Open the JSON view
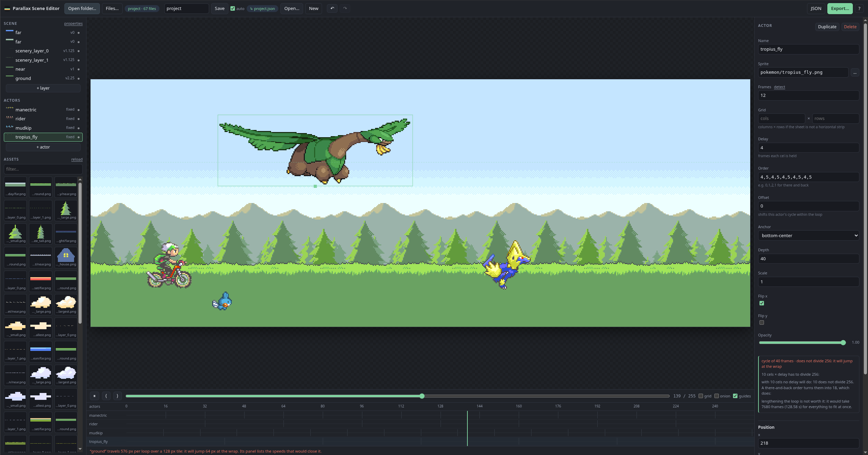 point(816,9)
